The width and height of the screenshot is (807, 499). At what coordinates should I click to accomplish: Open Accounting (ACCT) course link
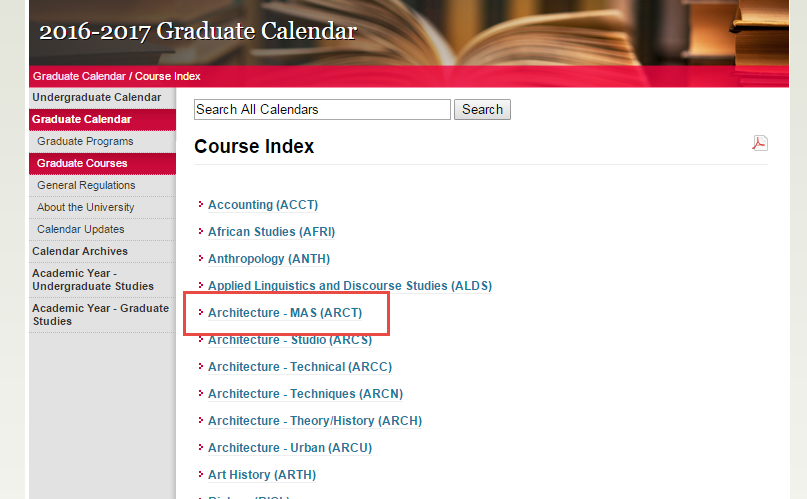pos(262,205)
